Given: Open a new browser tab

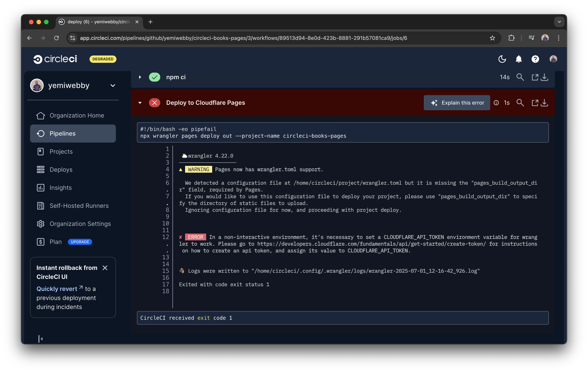Looking at the screenshot, I should tap(150, 22).
